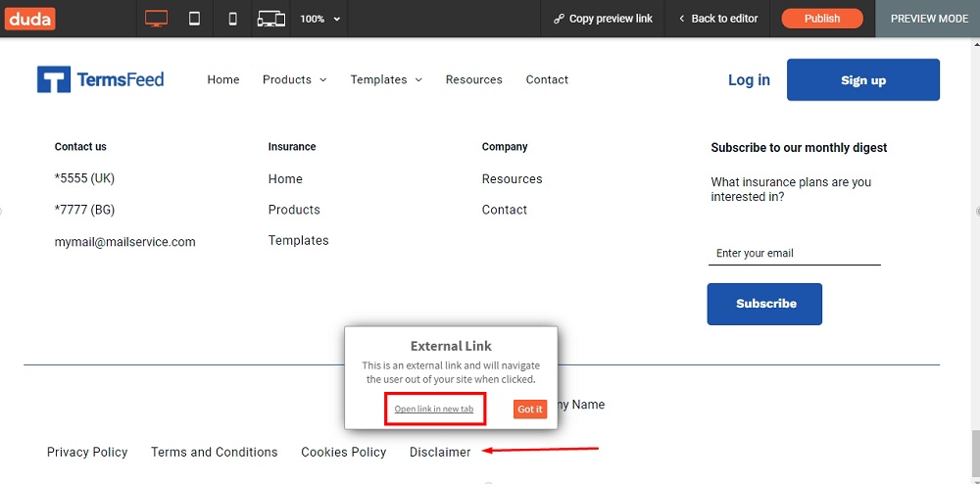Click the Company column heading
Screen dimensions: 980x484
pos(505,147)
